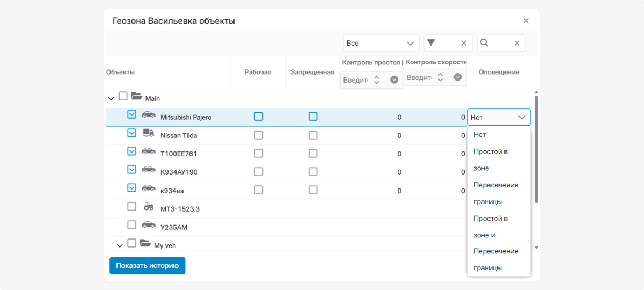
Task: Click the car icon beside к934еа
Action: 149,189
